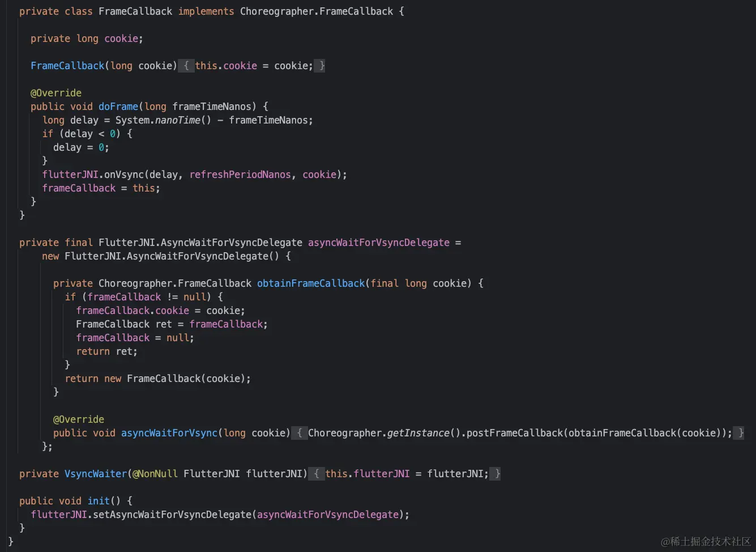Click the italic 'getInstance' call
This screenshot has width=756, height=552.
pyautogui.click(x=418, y=433)
